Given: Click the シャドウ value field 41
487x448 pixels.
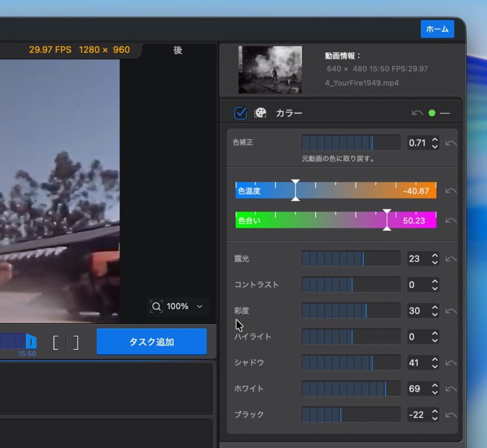Looking at the screenshot, I should 419,362.
